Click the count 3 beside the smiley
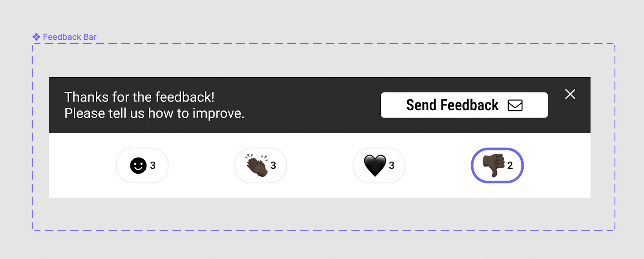 (153, 165)
